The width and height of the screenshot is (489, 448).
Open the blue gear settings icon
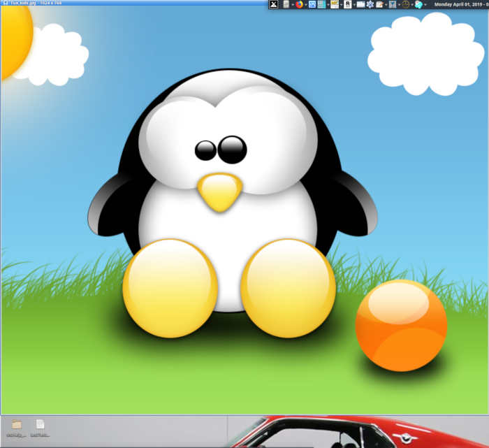370,4
